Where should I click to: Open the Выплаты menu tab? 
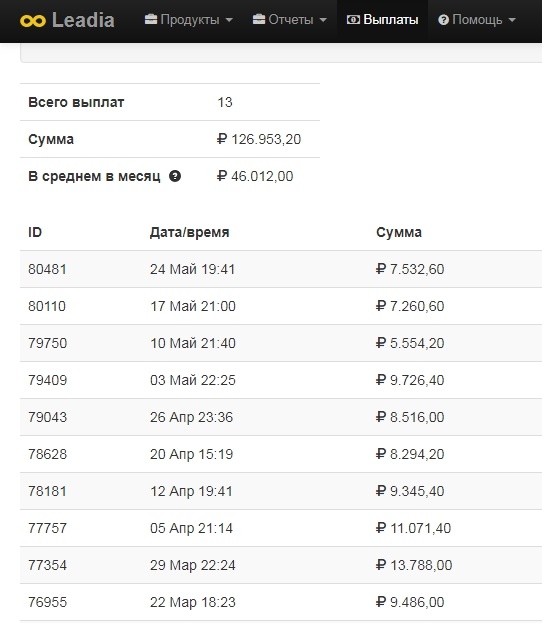click(382, 20)
